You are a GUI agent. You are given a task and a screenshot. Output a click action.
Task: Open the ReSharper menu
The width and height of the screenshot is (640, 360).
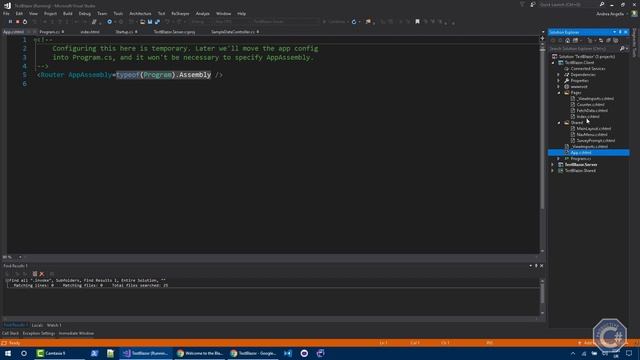pyautogui.click(x=180, y=13)
